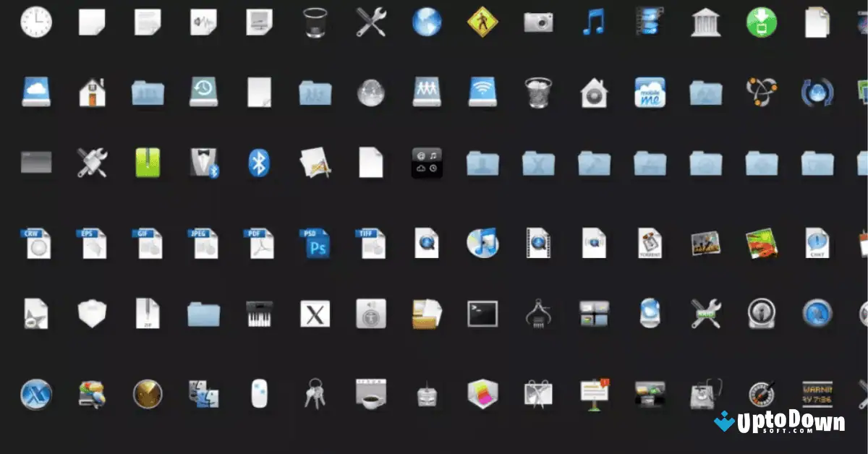Select the piano keyboard MIDI icon

click(259, 314)
